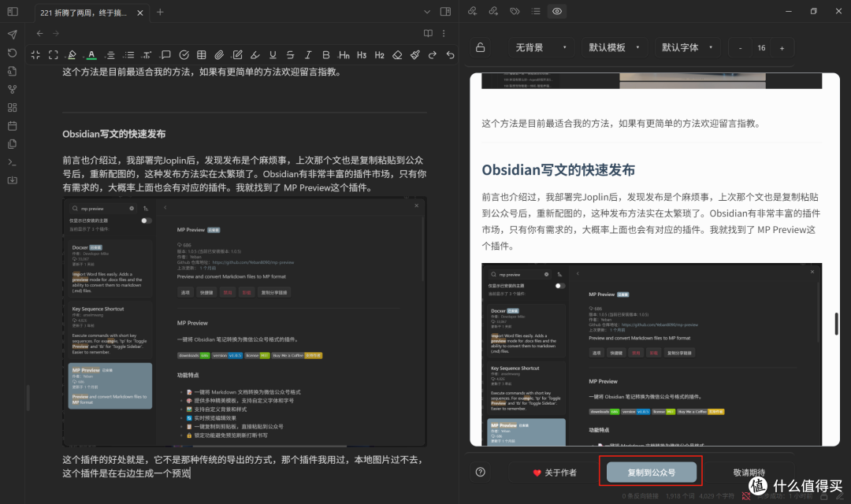Apply H3 heading style
This screenshot has width=851, height=504.
click(x=362, y=55)
